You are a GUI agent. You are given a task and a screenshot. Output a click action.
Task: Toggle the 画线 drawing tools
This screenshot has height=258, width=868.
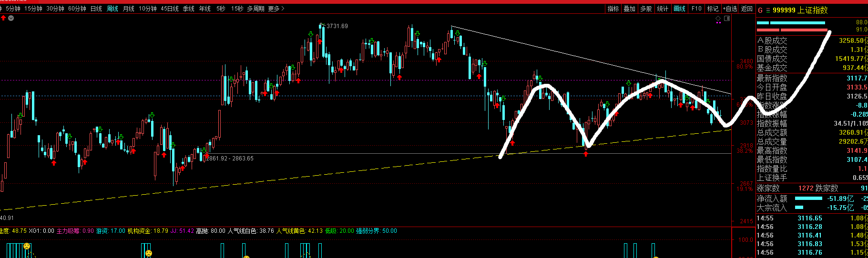pyautogui.click(x=679, y=9)
